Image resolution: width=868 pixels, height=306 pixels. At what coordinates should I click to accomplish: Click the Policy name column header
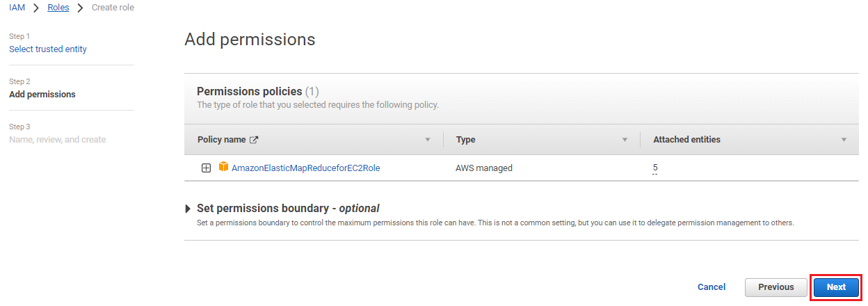click(222, 140)
